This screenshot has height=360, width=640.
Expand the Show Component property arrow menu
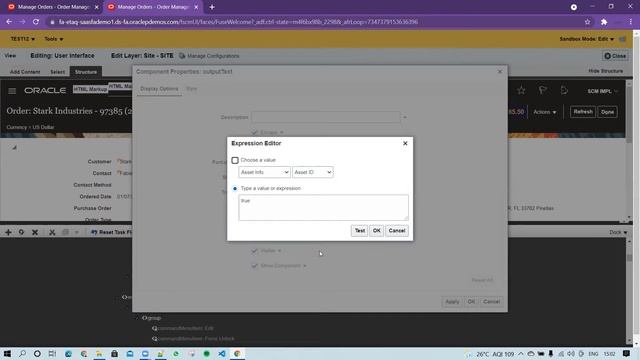tap(304, 266)
